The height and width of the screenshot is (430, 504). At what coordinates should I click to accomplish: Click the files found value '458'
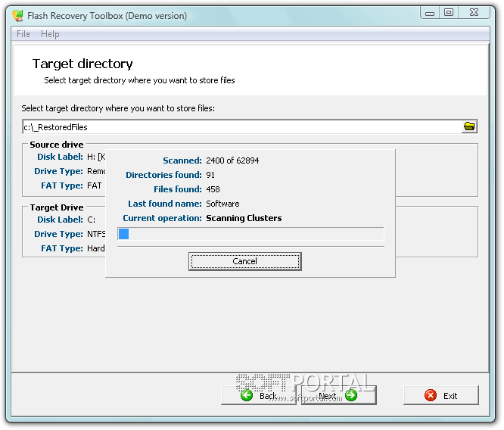point(213,189)
